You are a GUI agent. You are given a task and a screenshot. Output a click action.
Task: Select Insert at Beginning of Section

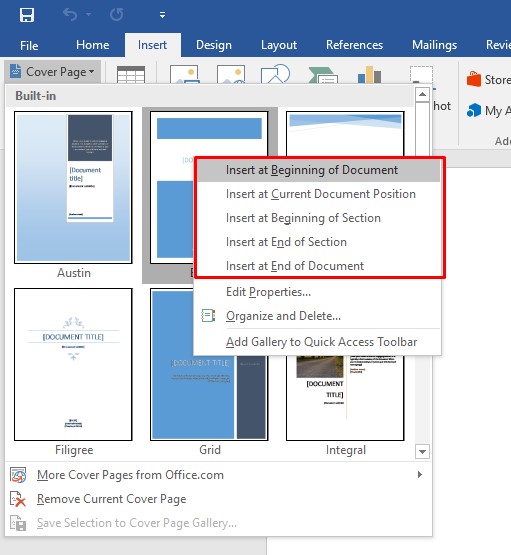tap(318, 218)
